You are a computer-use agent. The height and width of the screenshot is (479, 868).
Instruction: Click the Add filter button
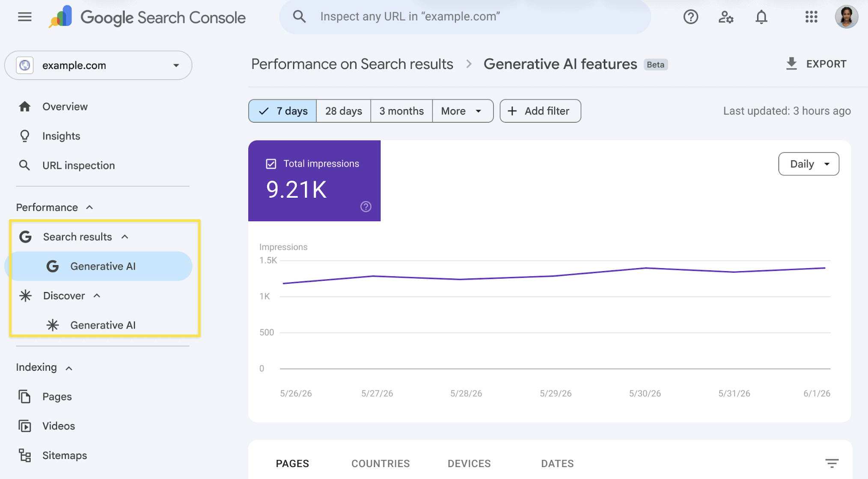540,111
